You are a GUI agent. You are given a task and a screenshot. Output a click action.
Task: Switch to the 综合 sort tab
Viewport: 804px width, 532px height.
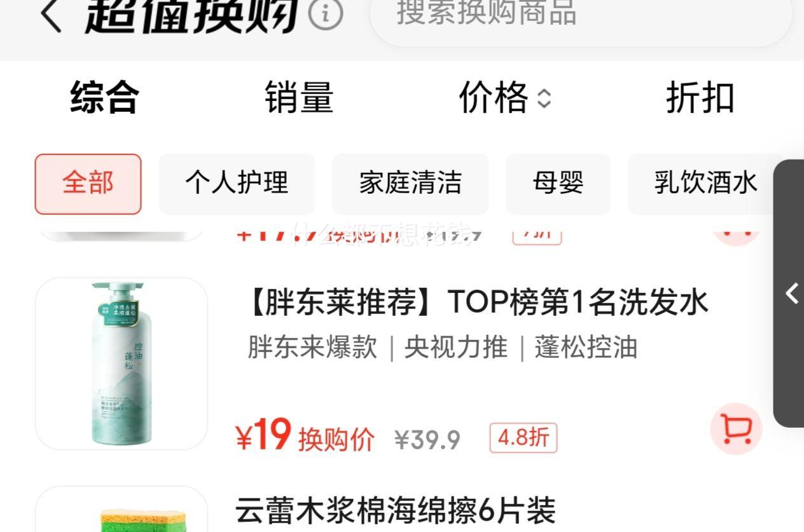click(104, 97)
